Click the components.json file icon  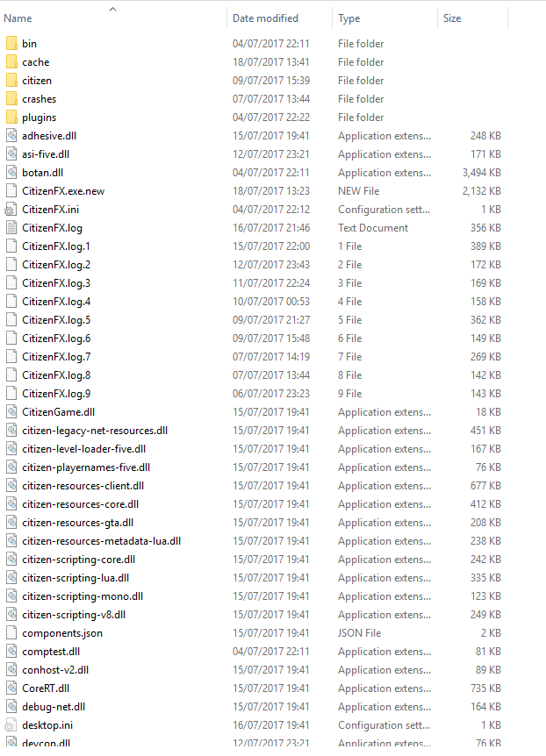click(x=11, y=632)
